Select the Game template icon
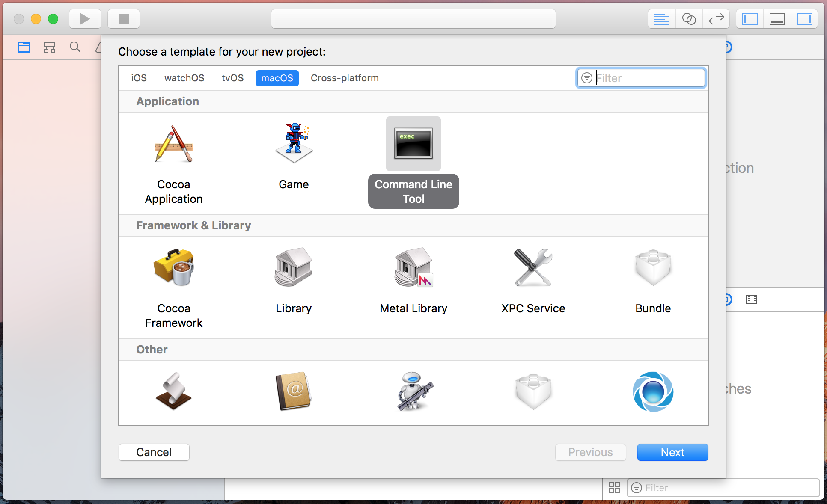This screenshot has height=504, width=827. point(294,143)
